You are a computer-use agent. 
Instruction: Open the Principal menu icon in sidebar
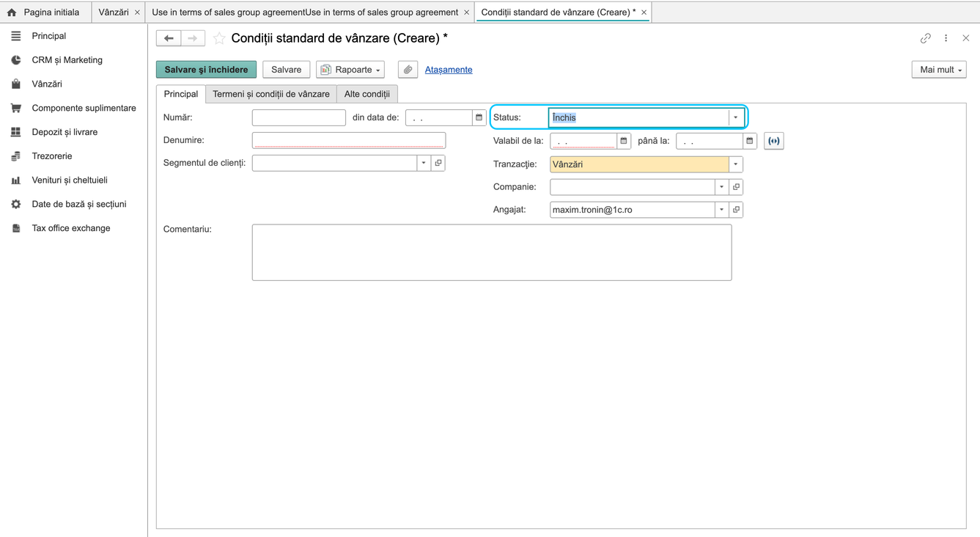coord(16,36)
